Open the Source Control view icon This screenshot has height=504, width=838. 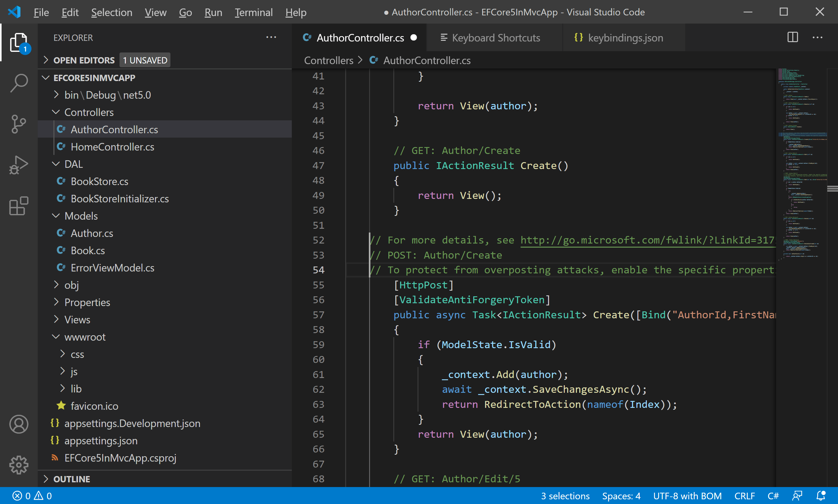click(x=19, y=124)
